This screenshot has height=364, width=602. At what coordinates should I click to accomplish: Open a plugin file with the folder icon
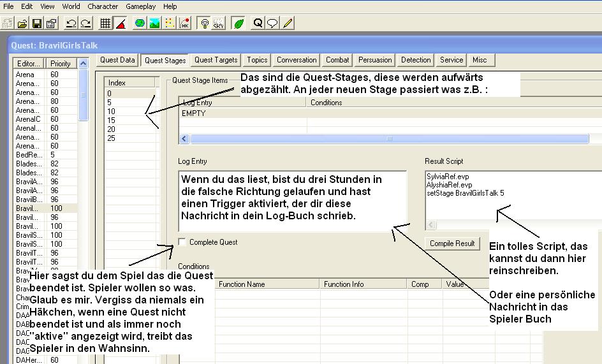coord(22,24)
